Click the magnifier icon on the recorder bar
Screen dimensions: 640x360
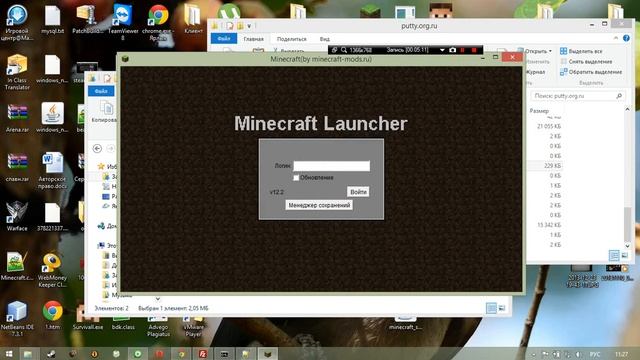[x=344, y=50]
